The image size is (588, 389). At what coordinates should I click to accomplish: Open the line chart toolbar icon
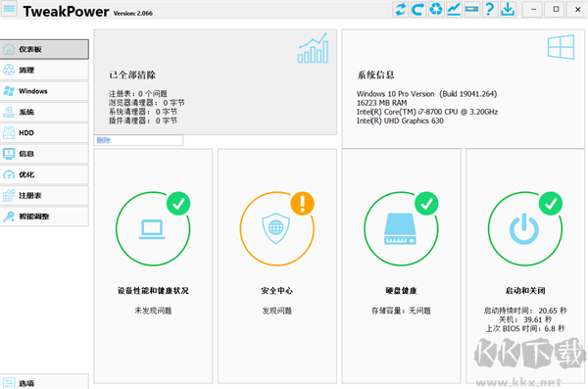coord(454,9)
